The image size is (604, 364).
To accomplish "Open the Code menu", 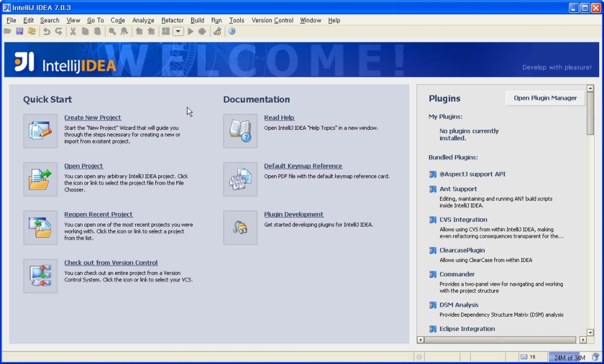I will (118, 21).
